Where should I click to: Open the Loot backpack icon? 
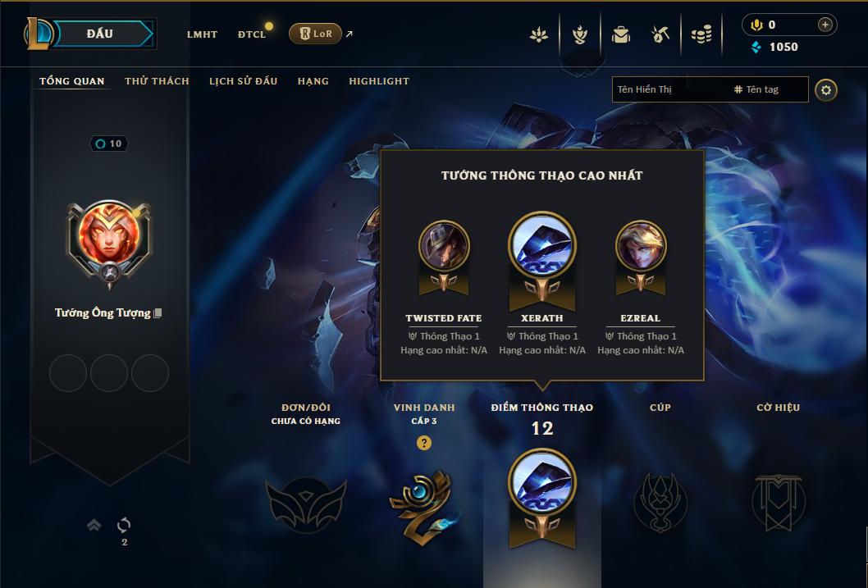621,34
